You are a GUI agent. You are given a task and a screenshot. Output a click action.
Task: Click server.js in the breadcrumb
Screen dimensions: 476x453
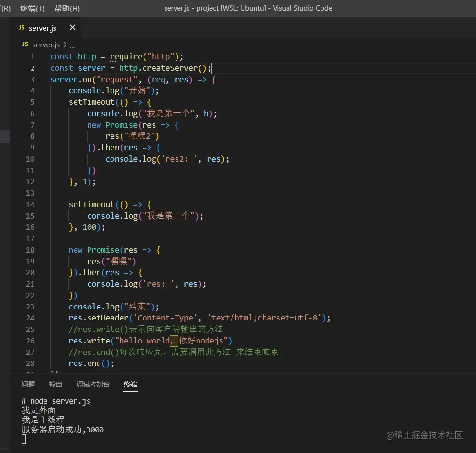(x=46, y=45)
